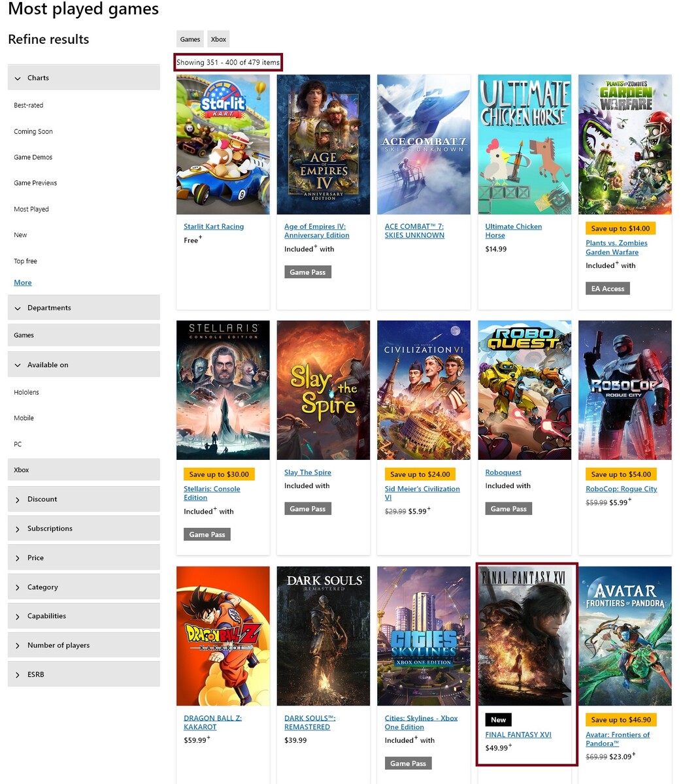The height and width of the screenshot is (784, 683).
Task: Open the DARK SOULS: REMASTERED link
Action: [x=310, y=723]
